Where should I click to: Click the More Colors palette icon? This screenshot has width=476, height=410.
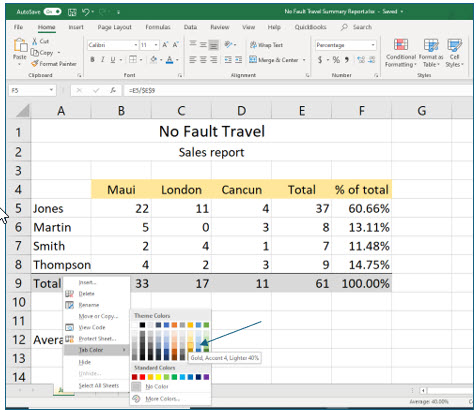point(136,399)
